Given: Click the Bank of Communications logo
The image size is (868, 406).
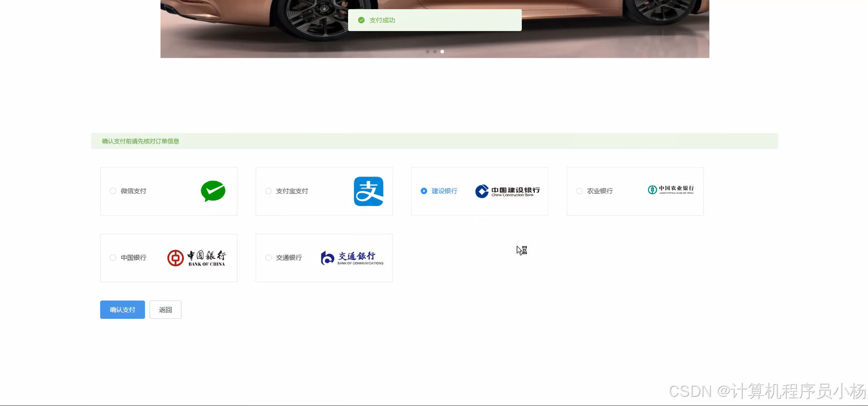Looking at the screenshot, I should click(x=352, y=258).
